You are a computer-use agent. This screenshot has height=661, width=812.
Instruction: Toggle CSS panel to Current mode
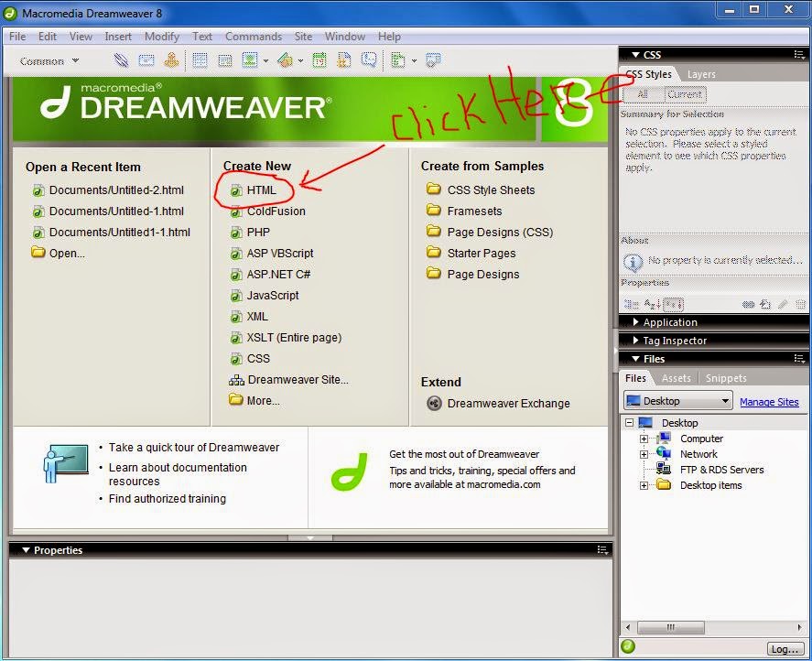click(685, 94)
